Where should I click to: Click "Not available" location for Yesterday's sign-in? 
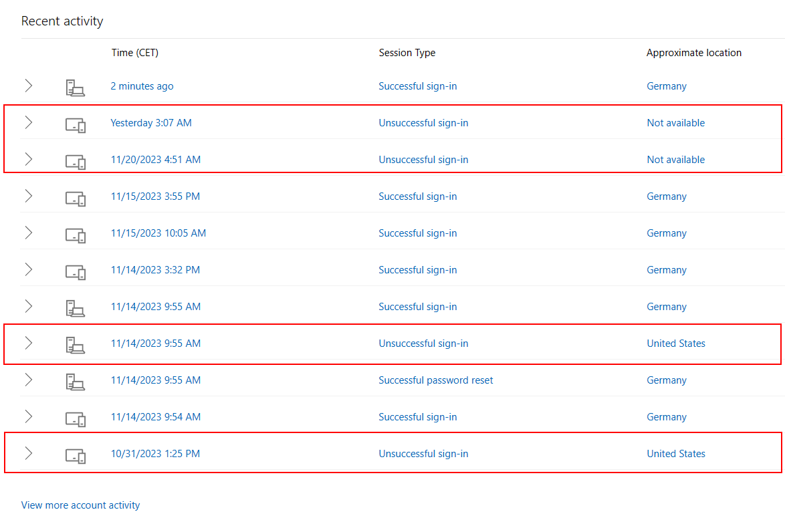(675, 122)
